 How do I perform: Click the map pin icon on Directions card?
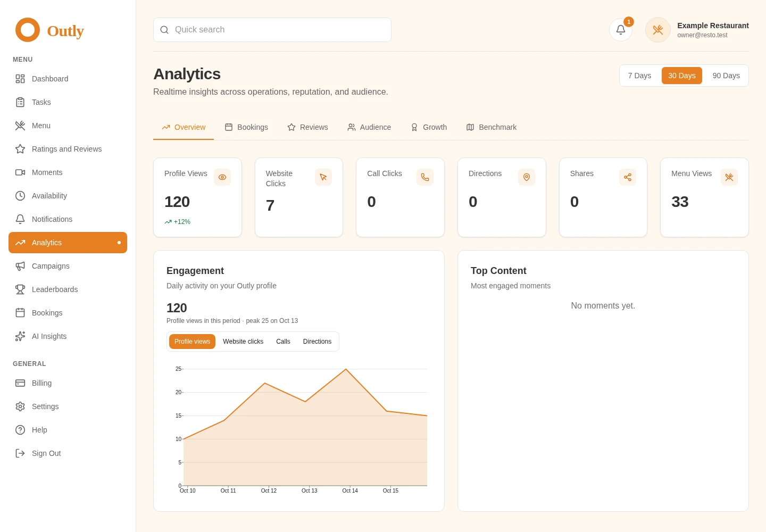527,177
